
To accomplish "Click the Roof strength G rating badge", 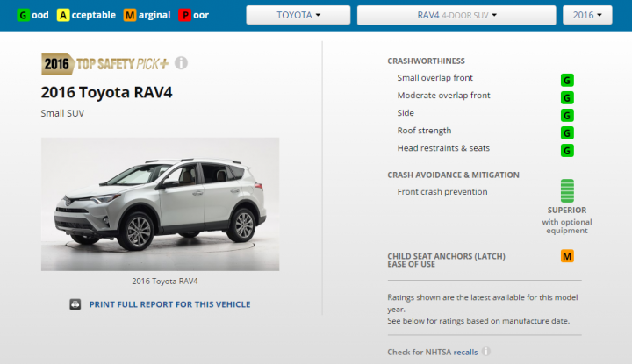I will pos(567,132).
